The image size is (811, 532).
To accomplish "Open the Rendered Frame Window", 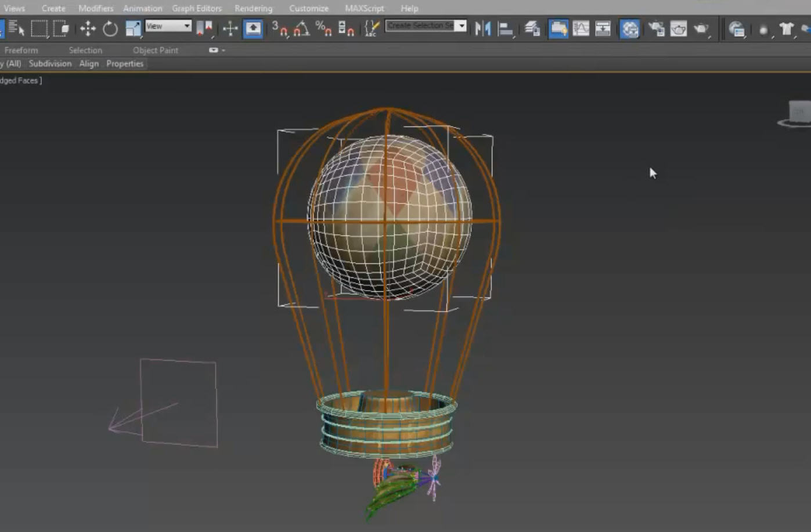I will [x=678, y=28].
